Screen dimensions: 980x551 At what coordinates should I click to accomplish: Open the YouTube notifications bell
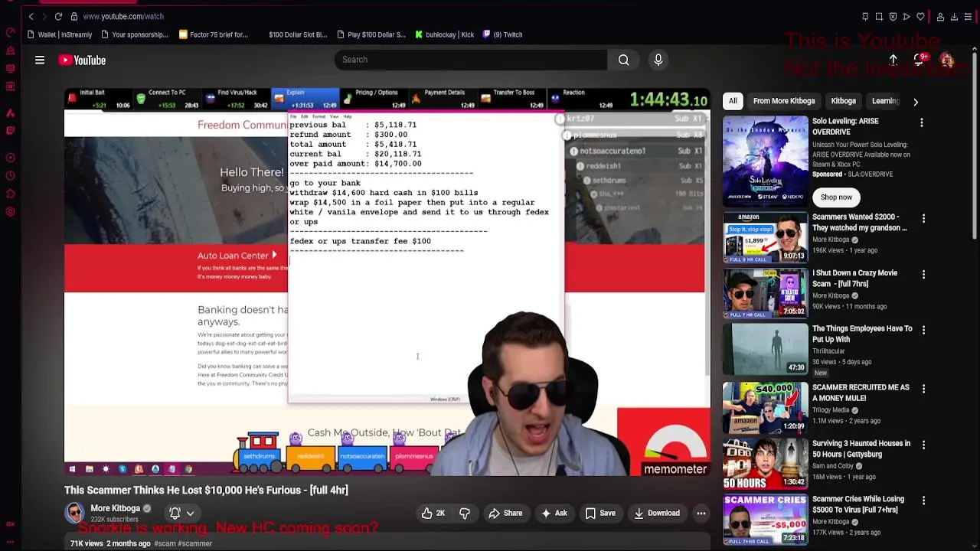[x=920, y=60]
